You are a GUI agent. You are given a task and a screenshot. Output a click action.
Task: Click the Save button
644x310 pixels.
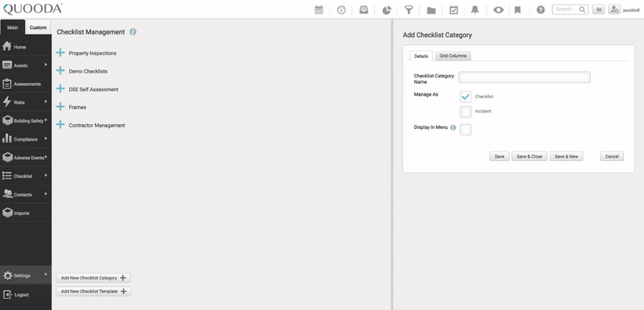pyautogui.click(x=499, y=156)
